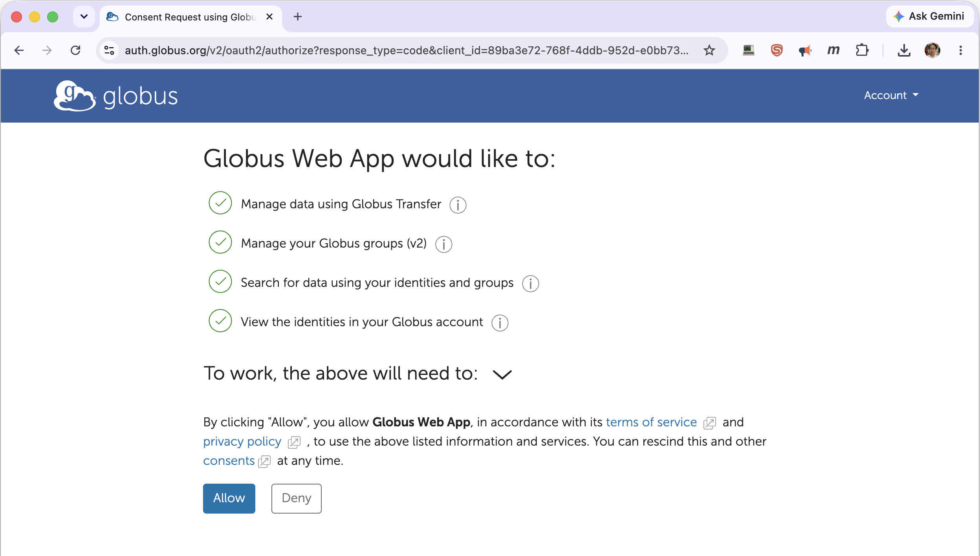Go forward in browser history

click(x=47, y=50)
